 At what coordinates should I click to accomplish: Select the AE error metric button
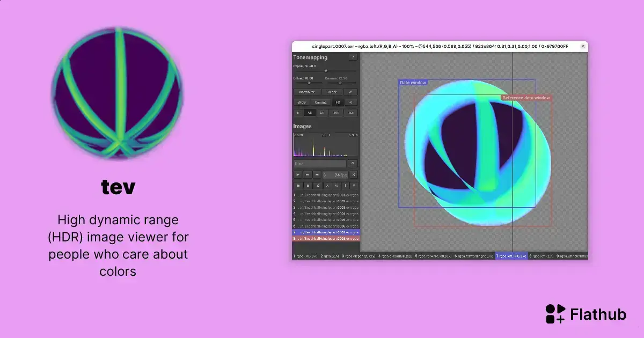pos(310,113)
